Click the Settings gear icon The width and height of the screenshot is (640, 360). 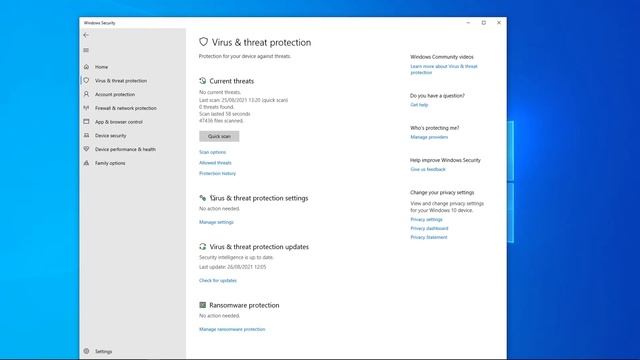[86, 351]
